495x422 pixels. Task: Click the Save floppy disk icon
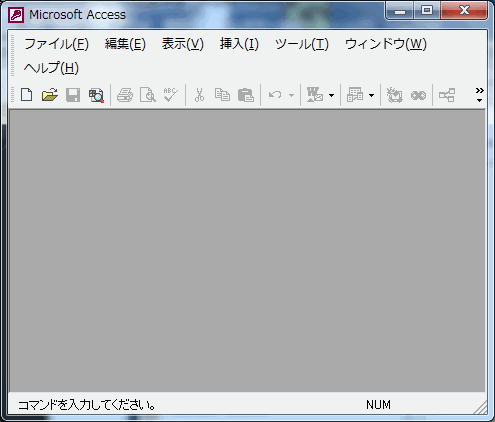tap(73, 95)
